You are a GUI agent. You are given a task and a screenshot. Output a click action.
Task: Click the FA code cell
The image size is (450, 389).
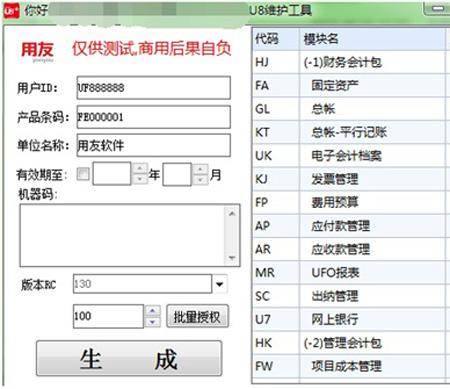276,85
